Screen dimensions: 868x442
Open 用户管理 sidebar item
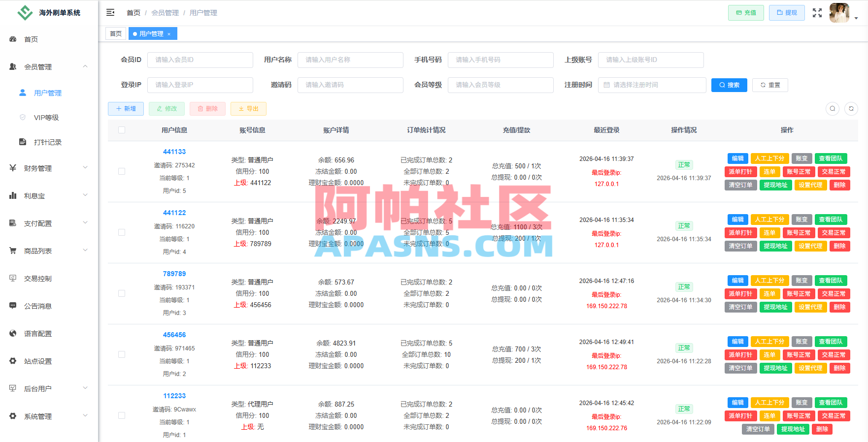49,93
